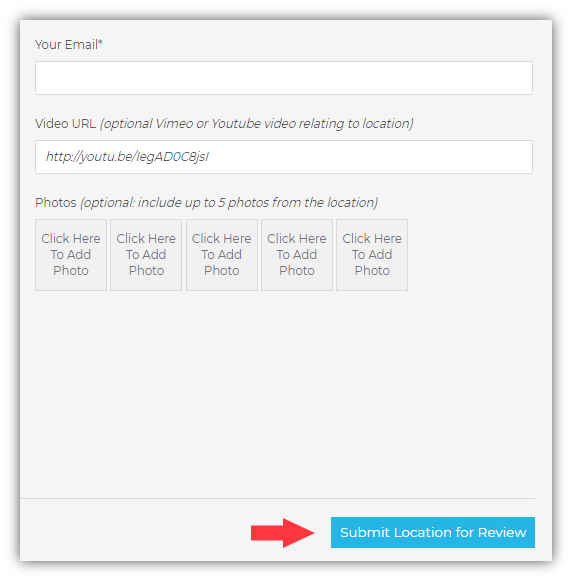Screen dimensions: 572x581
Task: Add a photo using the first photo box
Action: click(x=71, y=255)
